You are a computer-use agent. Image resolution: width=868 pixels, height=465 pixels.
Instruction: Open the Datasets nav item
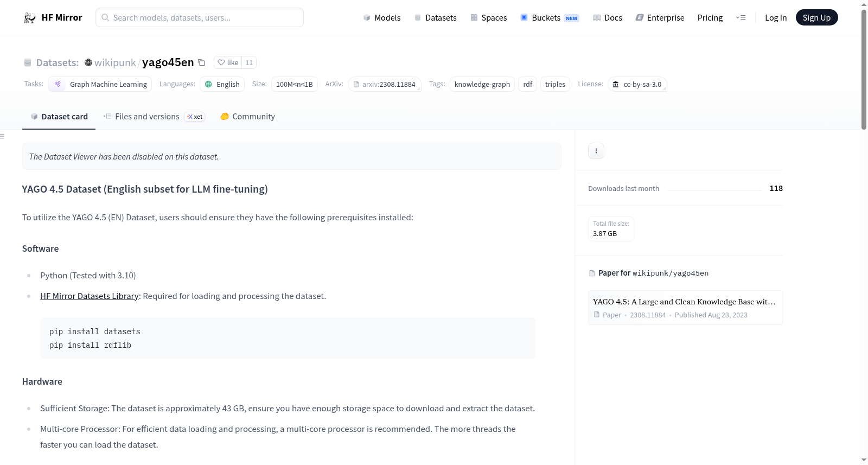435,18
